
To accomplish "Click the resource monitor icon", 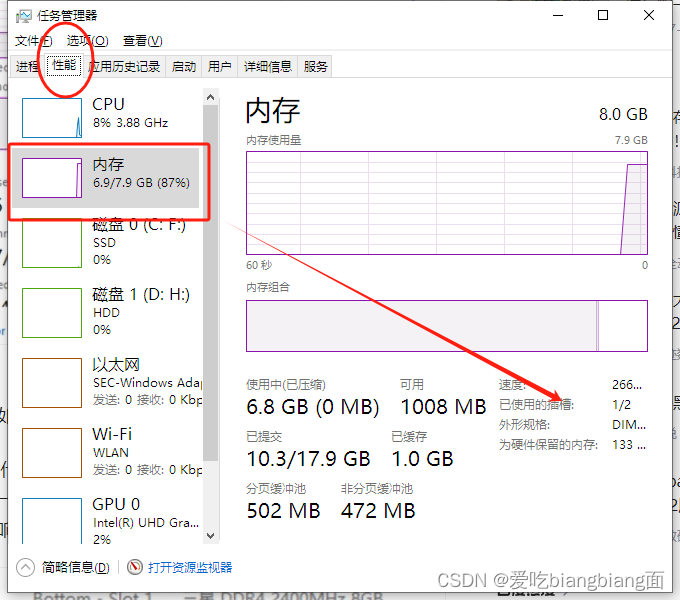I will 135,567.
